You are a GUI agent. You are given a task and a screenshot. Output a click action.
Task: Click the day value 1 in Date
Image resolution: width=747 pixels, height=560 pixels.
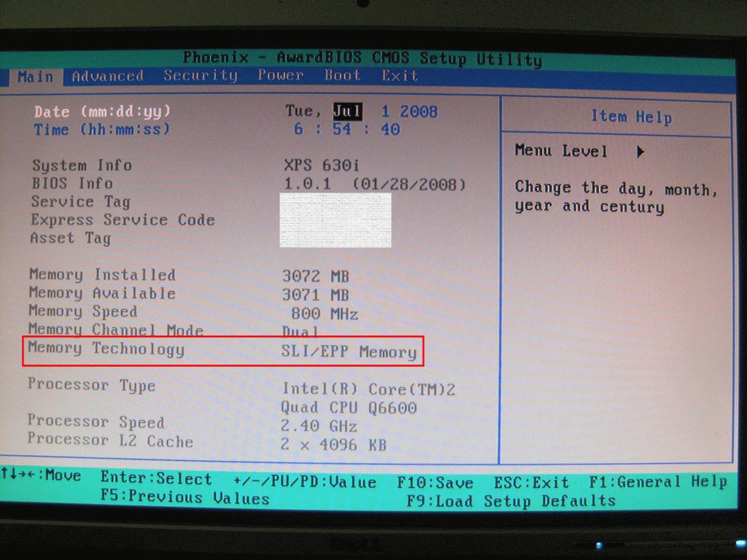click(385, 112)
